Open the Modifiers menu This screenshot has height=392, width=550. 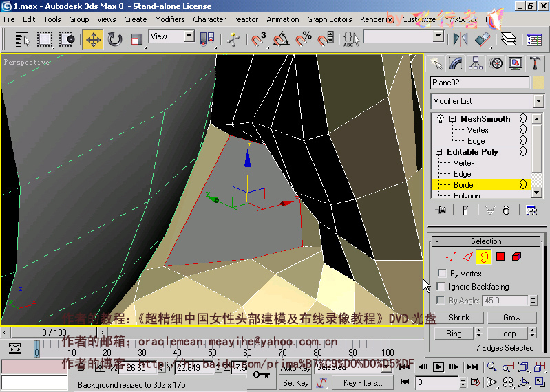170,19
